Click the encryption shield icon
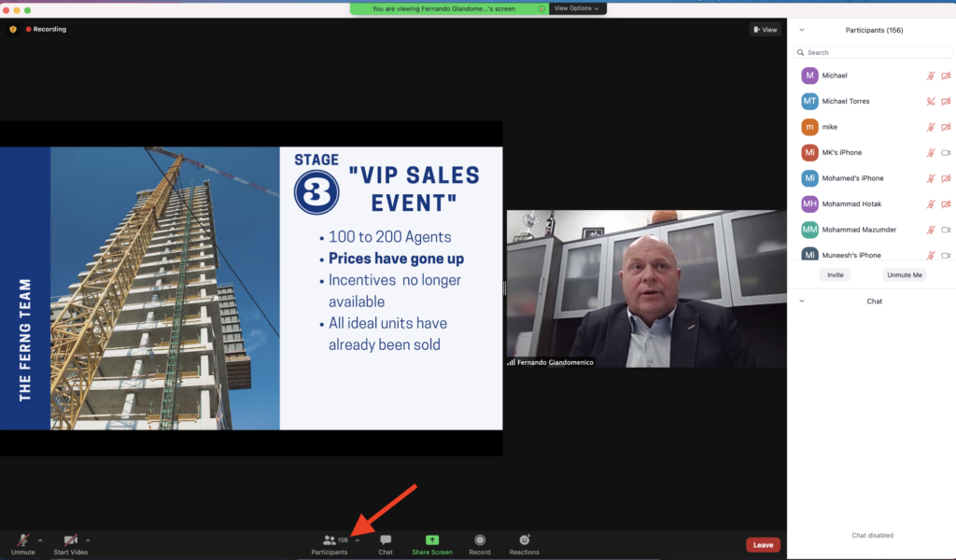The width and height of the screenshot is (956, 560). 13,30
